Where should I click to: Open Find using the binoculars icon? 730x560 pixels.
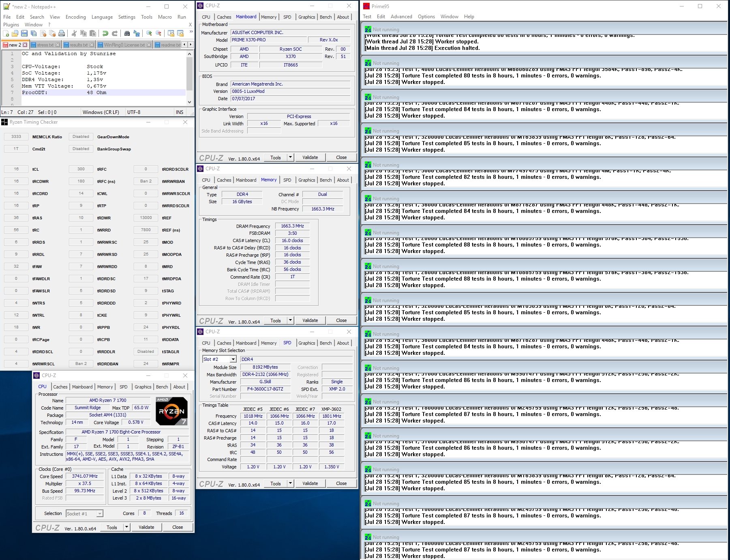(x=127, y=33)
